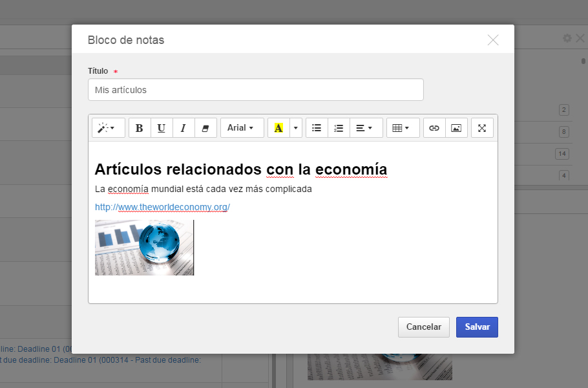Open the magic wand style dropdown

(109, 128)
